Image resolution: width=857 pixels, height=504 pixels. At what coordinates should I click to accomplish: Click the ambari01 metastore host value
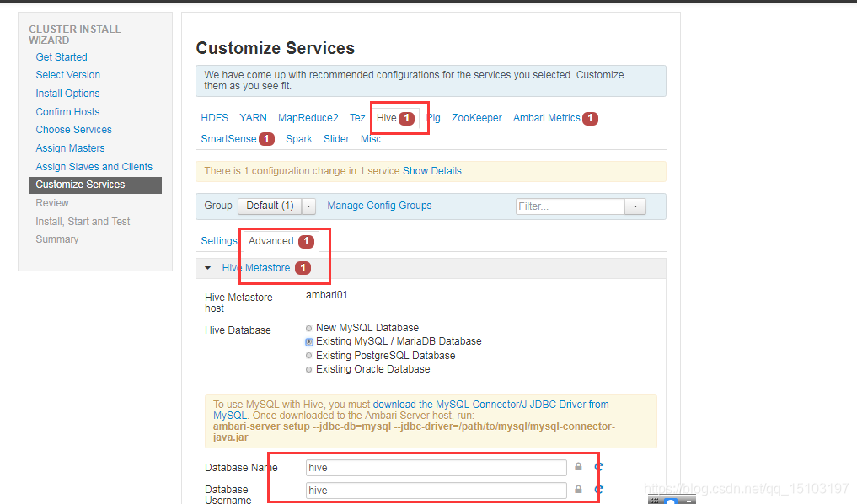[x=326, y=295]
